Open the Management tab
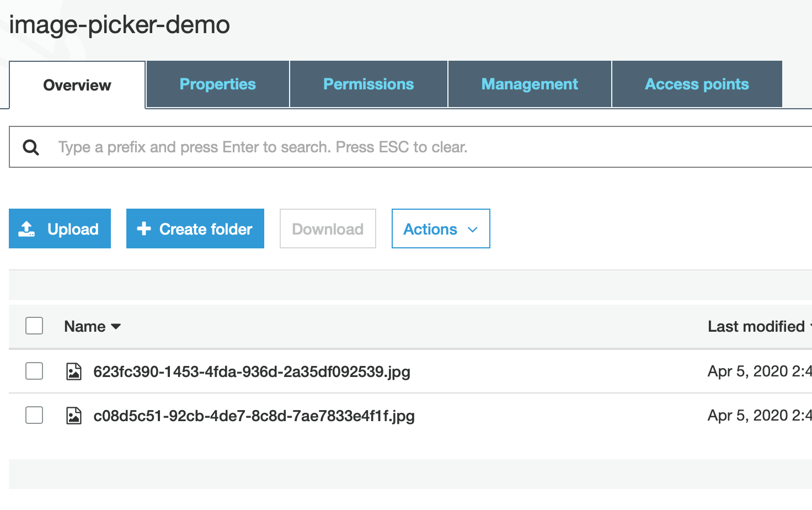Image resolution: width=812 pixels, height=510 pixels. coord(529,84)
